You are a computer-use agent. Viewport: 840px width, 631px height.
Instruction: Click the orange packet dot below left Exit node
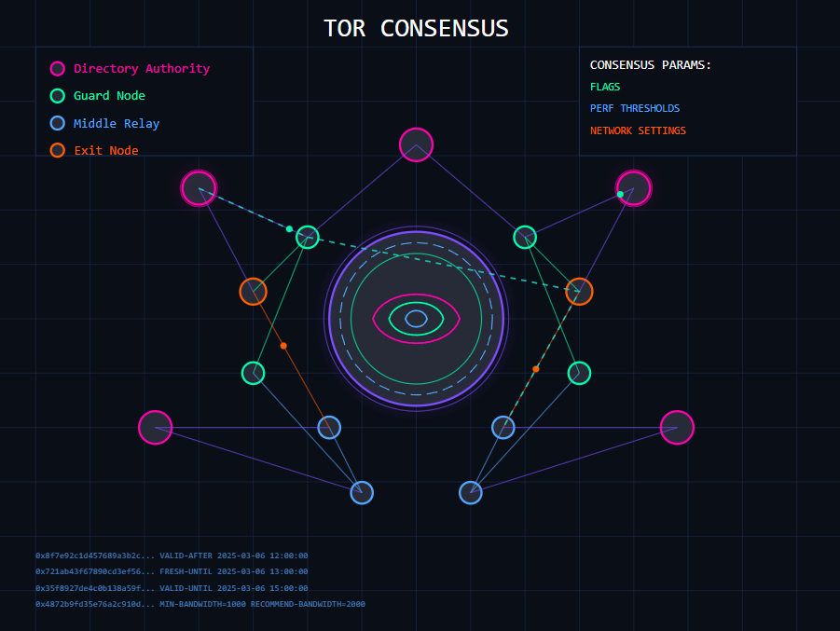pyautogui.click(x=283, y=346)
